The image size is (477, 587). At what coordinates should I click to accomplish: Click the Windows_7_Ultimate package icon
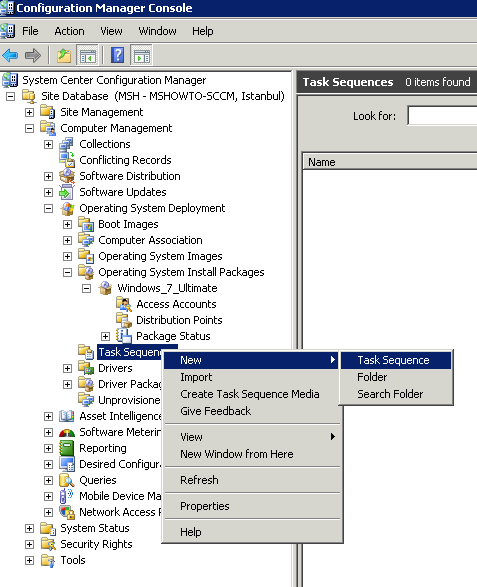pos(105,288)
